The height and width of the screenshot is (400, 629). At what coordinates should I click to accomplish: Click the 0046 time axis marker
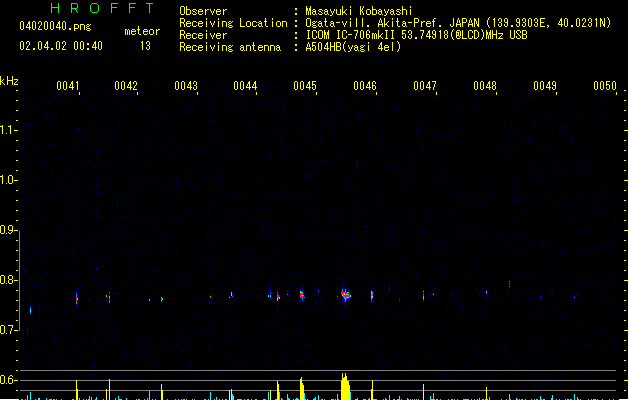365,86
